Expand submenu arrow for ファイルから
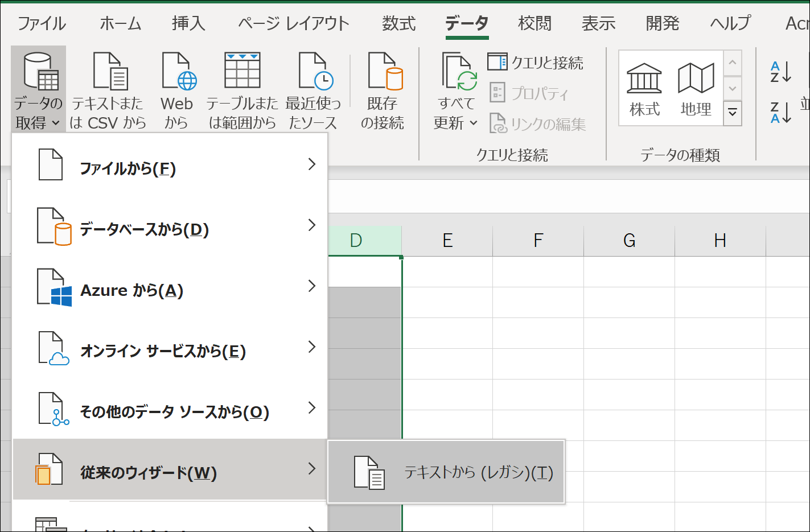Viewport: 810px width, 532px height. click(311, 164)
